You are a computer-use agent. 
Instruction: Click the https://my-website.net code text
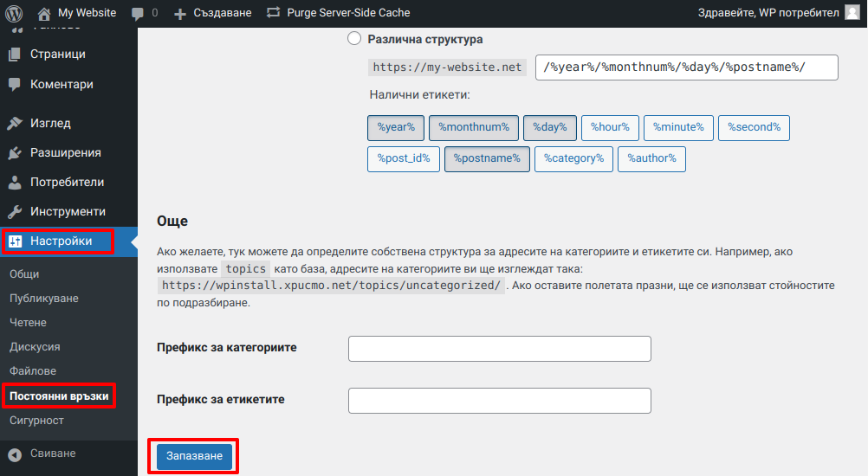447,67
